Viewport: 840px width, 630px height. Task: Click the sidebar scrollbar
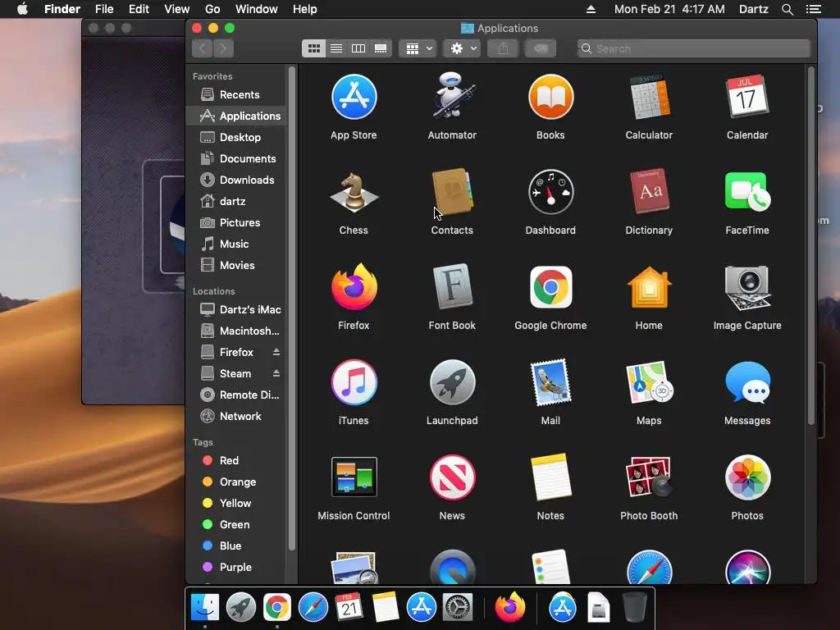click(292, 308)
